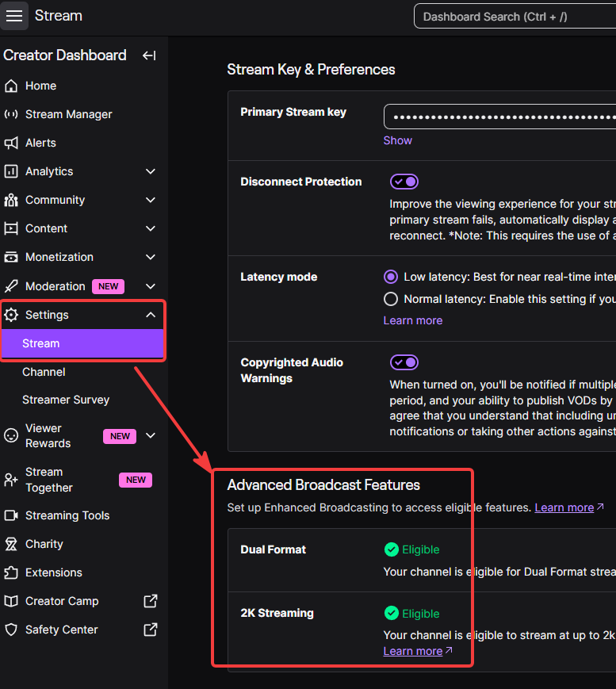
Task: Click the Safety Center shield icon
Action: point(11,630)
